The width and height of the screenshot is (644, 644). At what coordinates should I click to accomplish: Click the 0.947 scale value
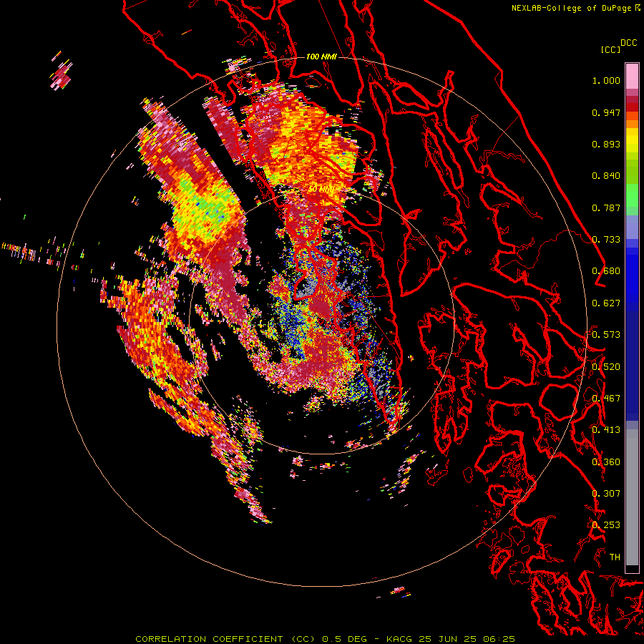[606, 112]
